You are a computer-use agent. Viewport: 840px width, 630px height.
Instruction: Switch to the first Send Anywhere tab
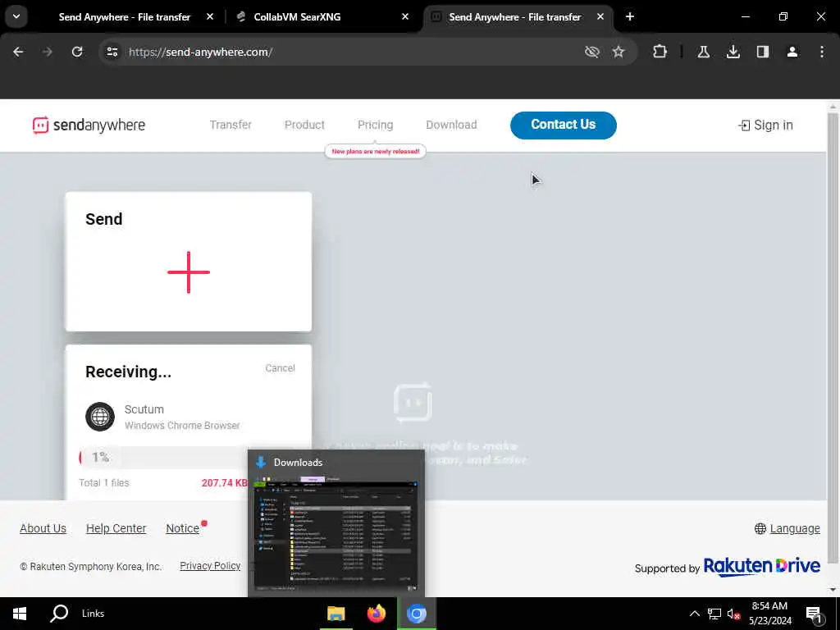point(125,17)
